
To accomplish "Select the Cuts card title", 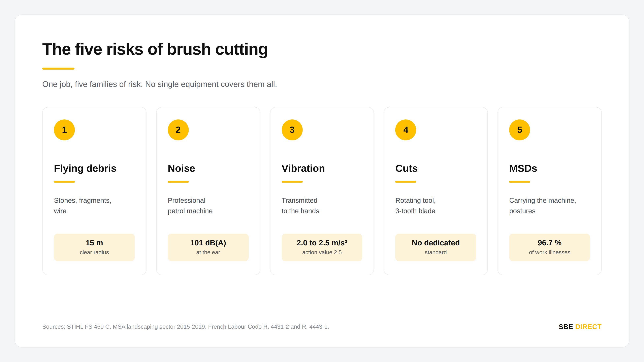I will [x=406, y=168].
